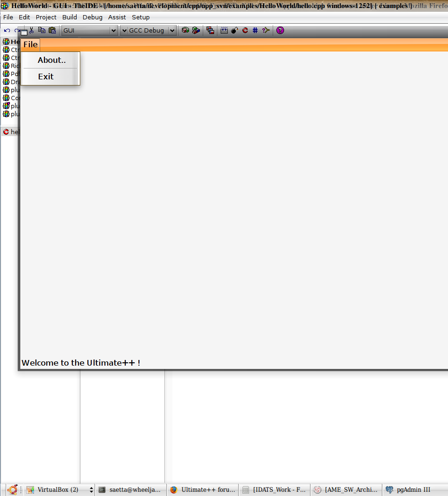The image size is (448, 496).
Task: Click the bomb debug icon
Action: coord(234,30)
